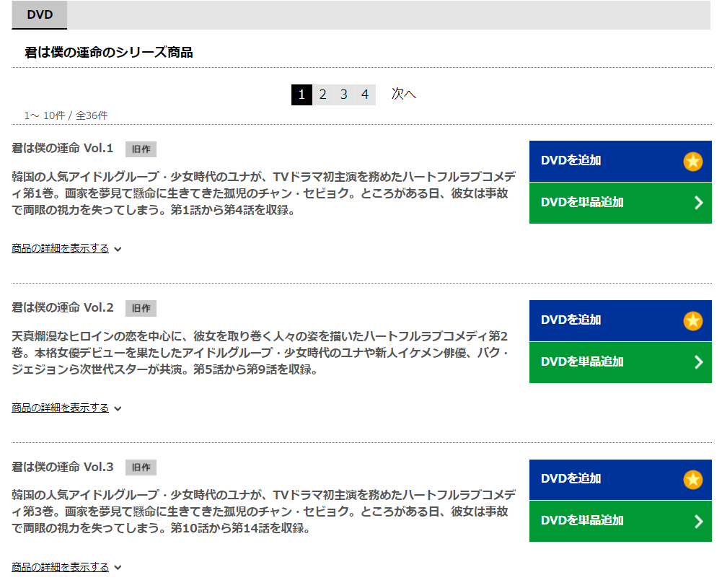Image resolution: width=722 pixels, height=588 pixels.
Task: Add Vol.2 DVD with DVDを追加 button
Action: coord(620,320)
